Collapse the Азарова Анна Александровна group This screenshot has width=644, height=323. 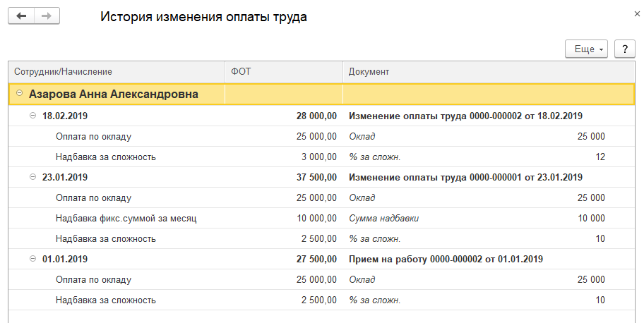(x=20, y=94)
